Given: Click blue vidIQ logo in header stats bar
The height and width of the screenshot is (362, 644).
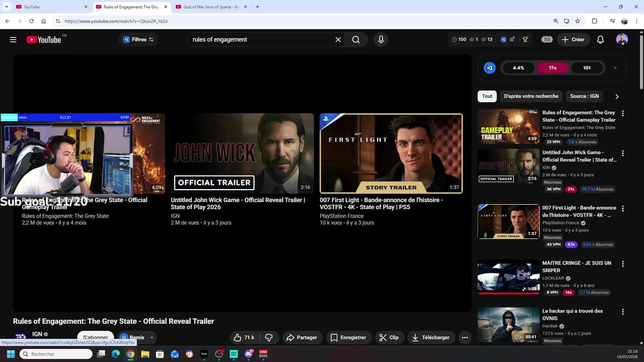Looking at the screenshot, I should click(503, 40).
